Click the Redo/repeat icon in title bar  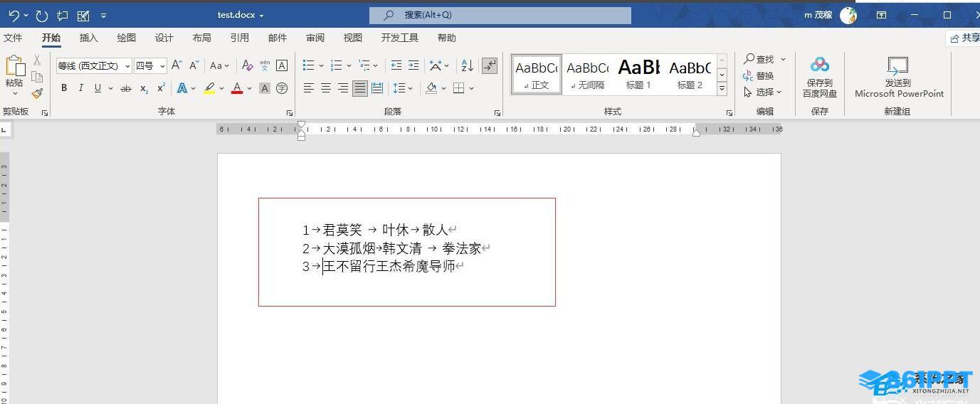(x=42, y=15)
